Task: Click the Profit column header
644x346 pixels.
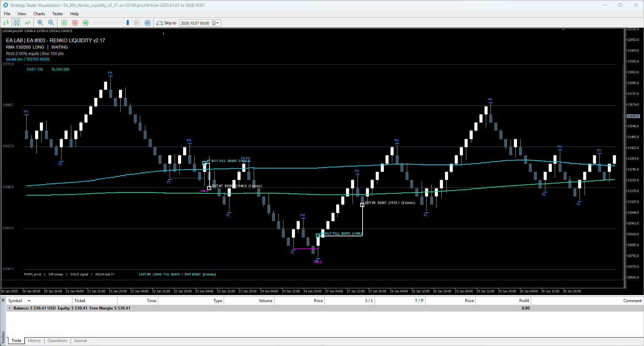Action: point(503,301)
